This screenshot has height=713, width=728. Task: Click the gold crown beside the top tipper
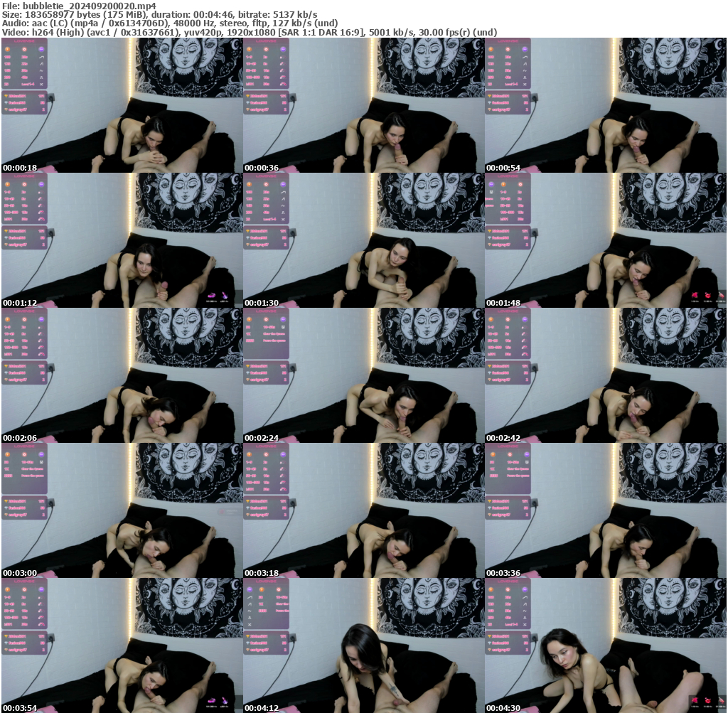6,96
